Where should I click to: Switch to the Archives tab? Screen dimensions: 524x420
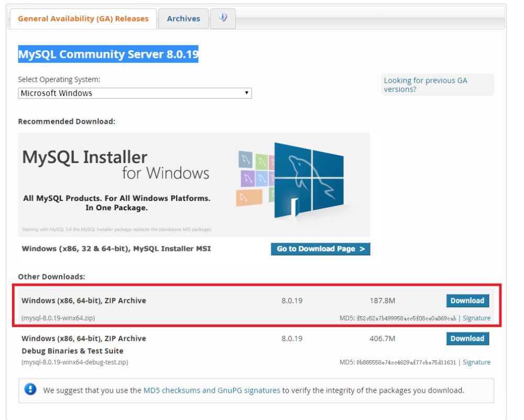[183, 18]
